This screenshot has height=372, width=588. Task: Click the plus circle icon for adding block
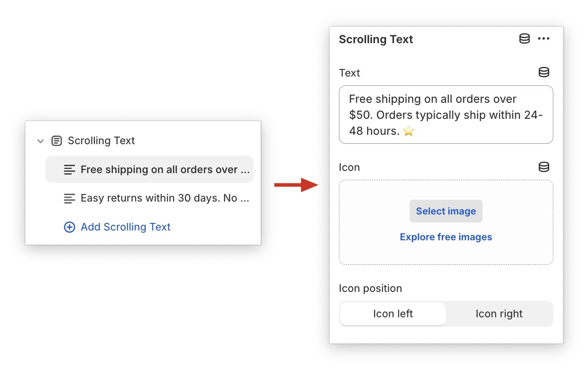(69, 227)
